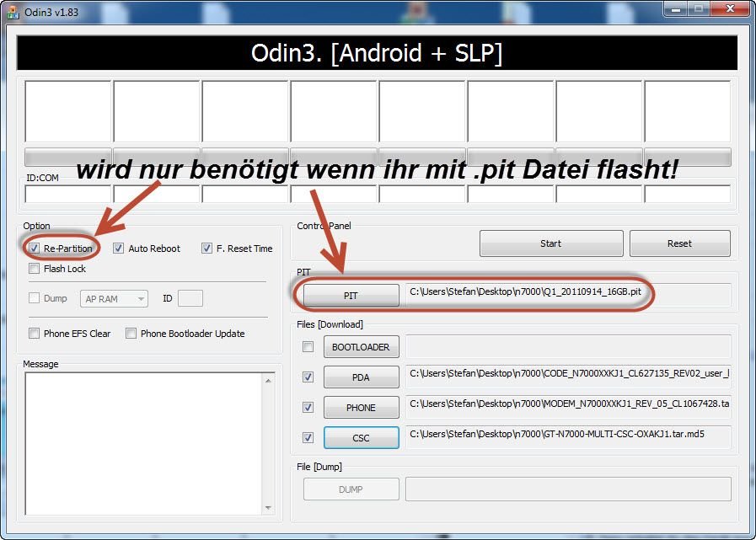Click the File Dump path field
Viewport: 756px width, 540px height.
(x=568, y=489)
